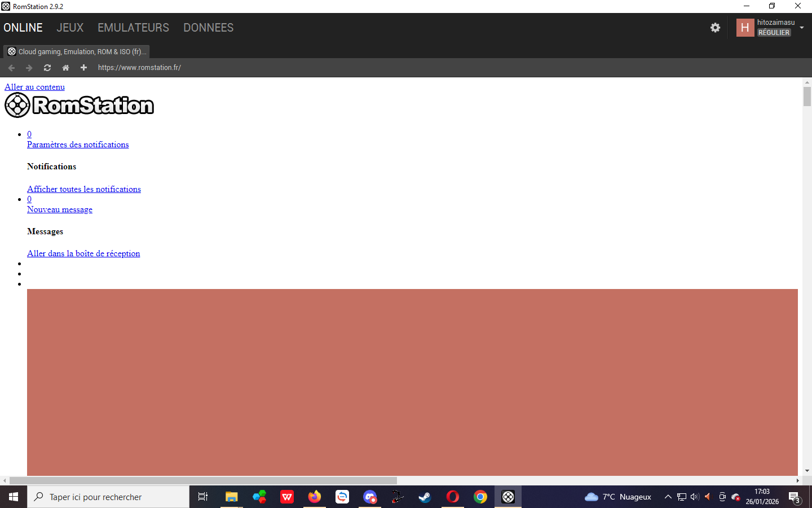Click the browser forward arrow icon
812x508 pixels.
pos(29,68)
